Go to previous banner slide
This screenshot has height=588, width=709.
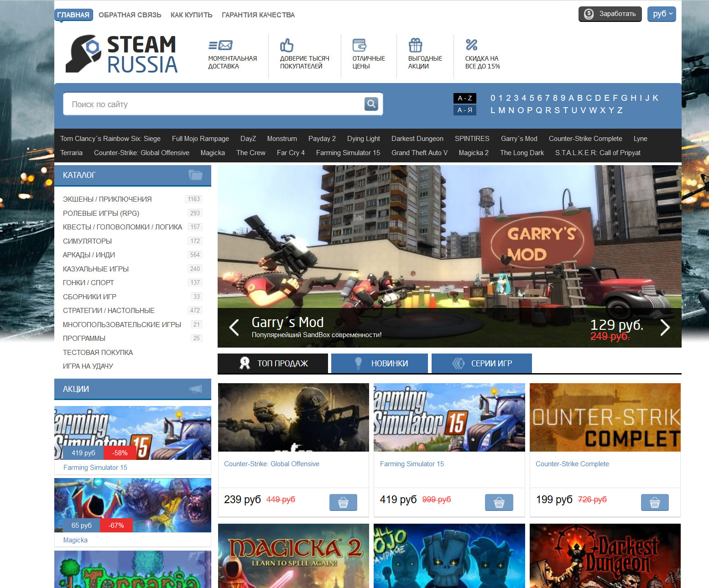[234, 327]
